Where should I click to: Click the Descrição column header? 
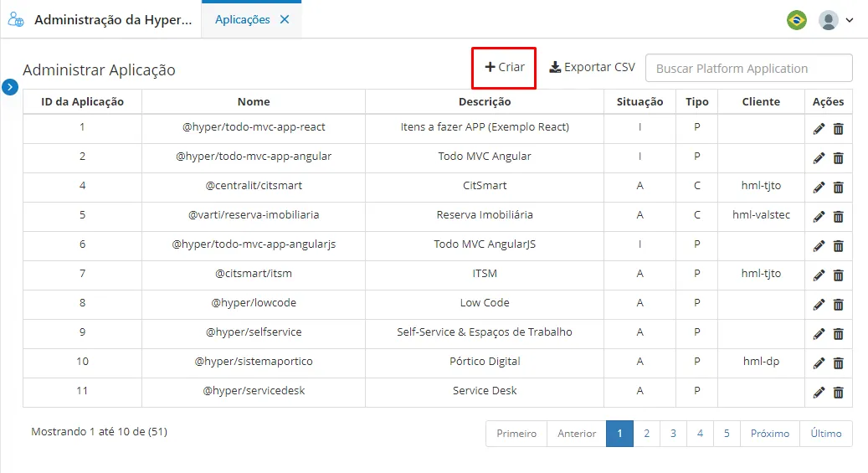pos(485,102)
